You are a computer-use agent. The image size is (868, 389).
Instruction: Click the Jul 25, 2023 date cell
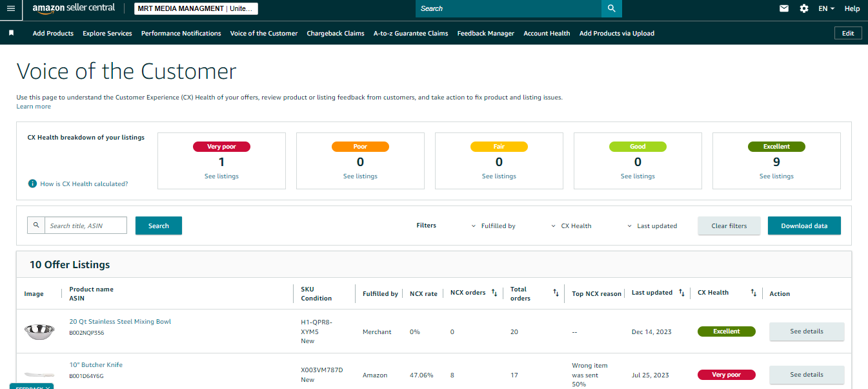(651, 375)
